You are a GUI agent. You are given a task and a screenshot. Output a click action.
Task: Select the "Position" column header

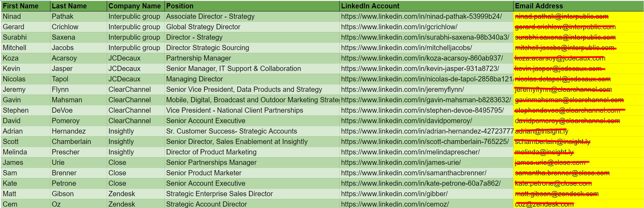point(180,6)
